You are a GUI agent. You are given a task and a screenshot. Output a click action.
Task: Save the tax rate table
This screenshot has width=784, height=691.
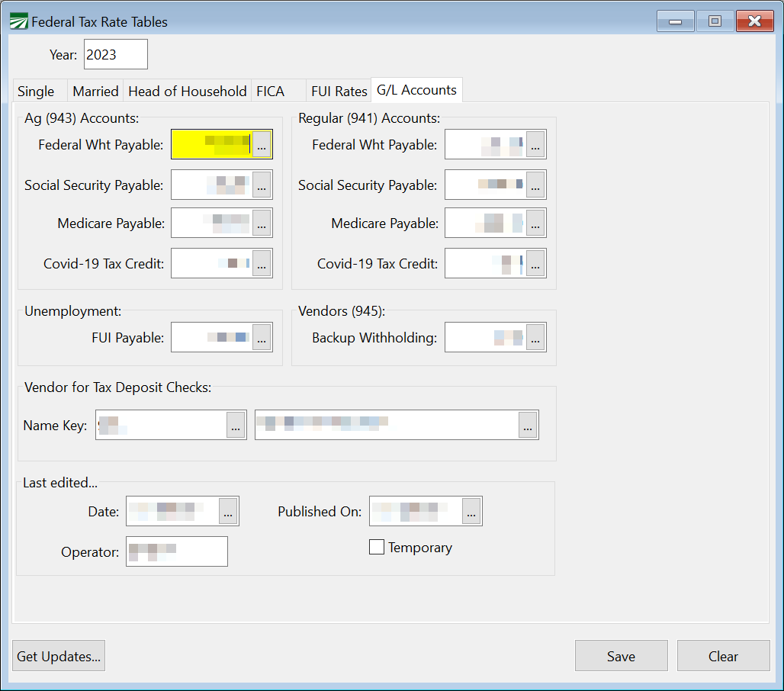click(x=622, y=655)
